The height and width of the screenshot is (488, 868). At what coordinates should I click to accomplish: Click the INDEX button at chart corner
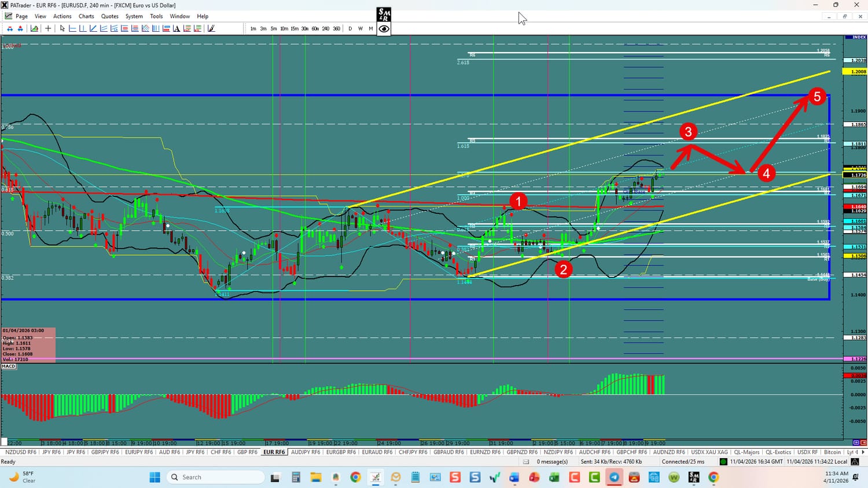(x=859, y=38)
